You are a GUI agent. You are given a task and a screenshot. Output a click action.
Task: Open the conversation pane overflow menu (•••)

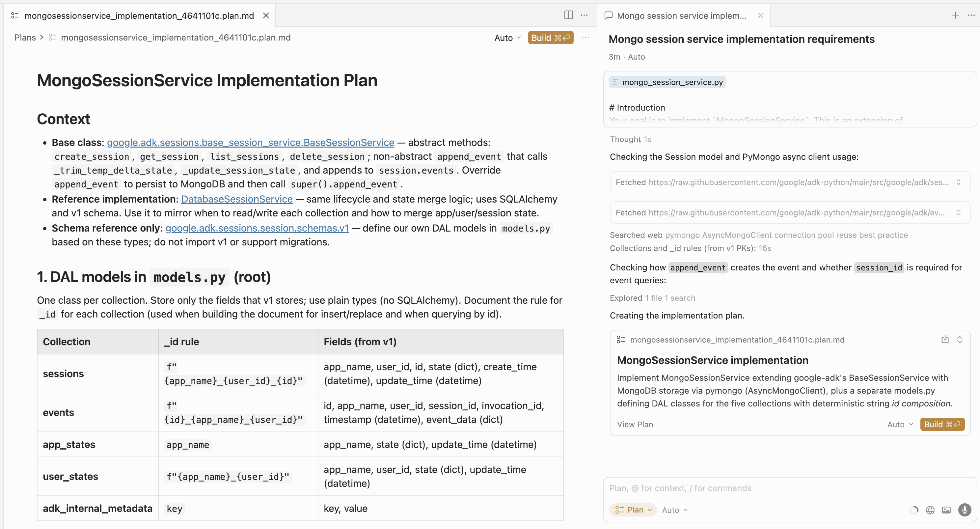click(x=972, y=15)
